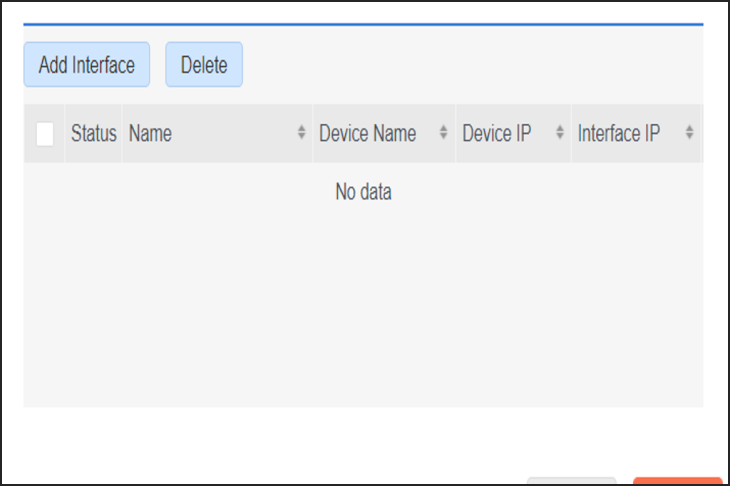
Task: Click the Status column header
Action: [x=93, y=134]
